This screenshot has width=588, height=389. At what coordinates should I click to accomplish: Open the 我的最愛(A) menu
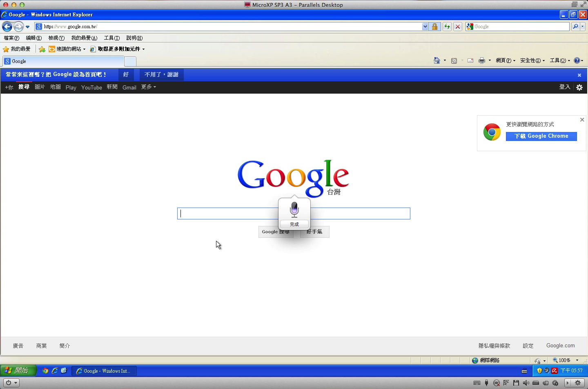point(84,38)
